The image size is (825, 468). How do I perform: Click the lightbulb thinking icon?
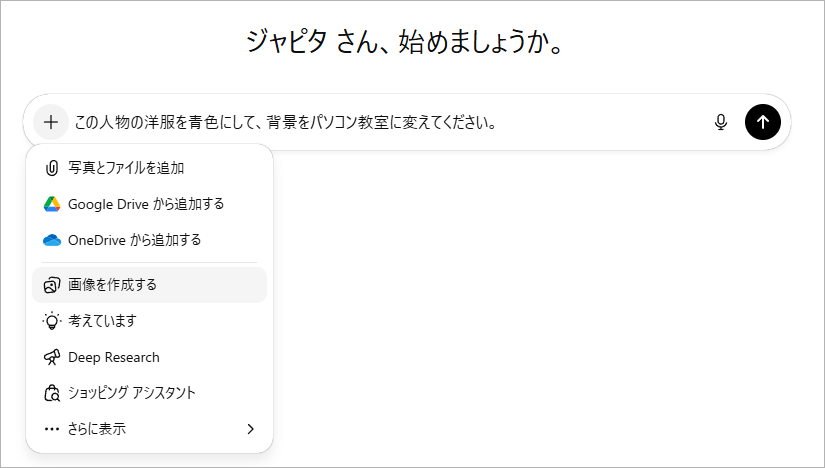[52, 321]
